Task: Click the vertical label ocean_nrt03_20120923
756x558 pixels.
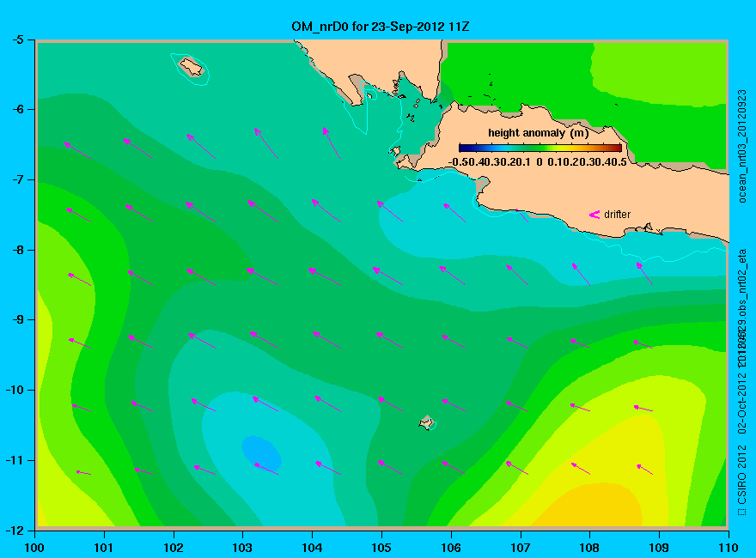Action: (742, 146)
